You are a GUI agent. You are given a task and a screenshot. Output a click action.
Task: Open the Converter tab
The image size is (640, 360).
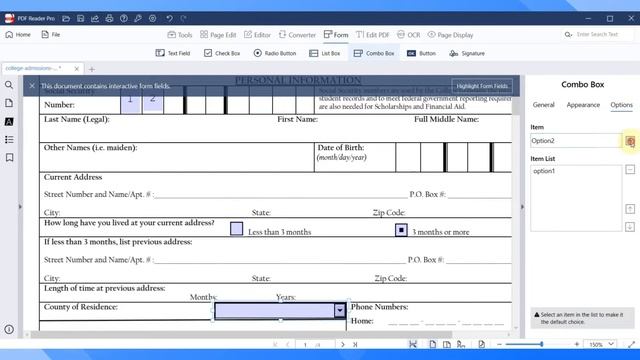297,35
